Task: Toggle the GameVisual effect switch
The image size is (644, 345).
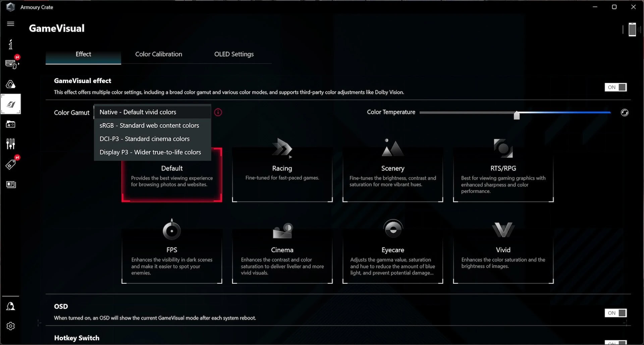Action: coord(615,87)
